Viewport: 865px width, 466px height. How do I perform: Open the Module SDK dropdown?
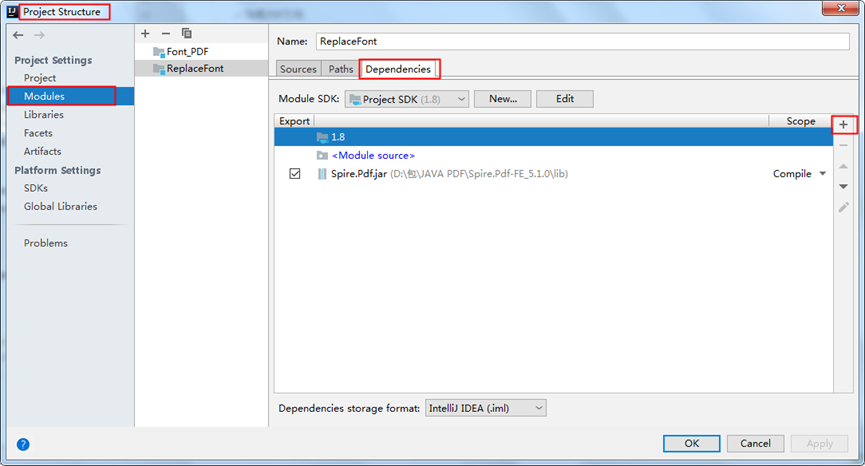point(407,99)
